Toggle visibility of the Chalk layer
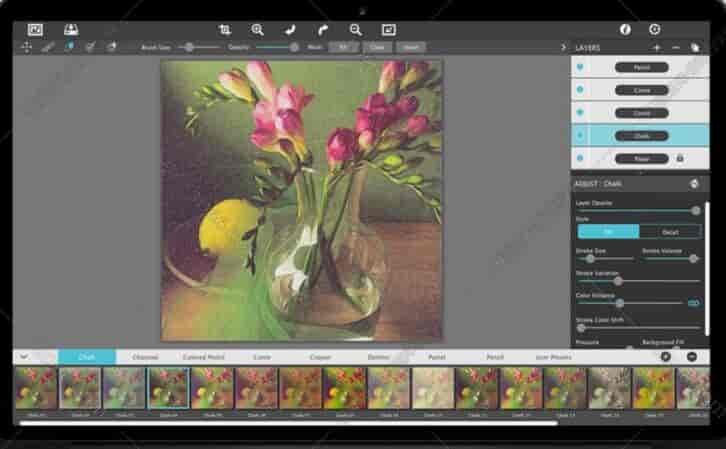Image resolution: width=726 pixels, height=449 pixels. click(x=581, y=135)
